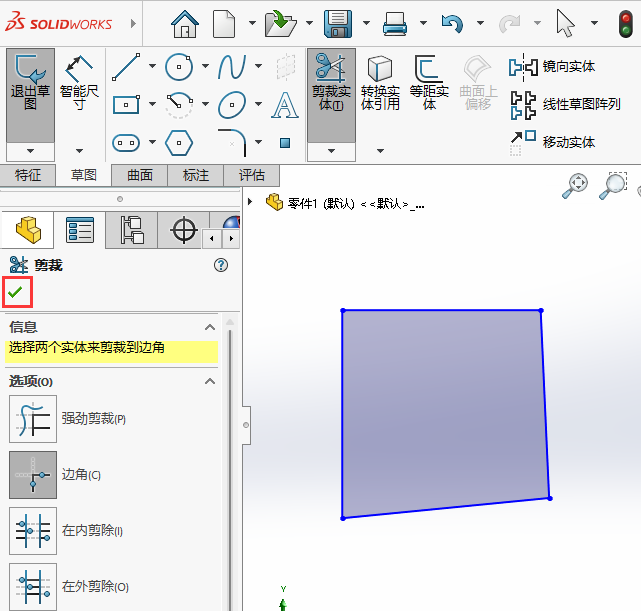Image resolution: width=641 pixels, height=611 pixels.
Task: Select the corner Rectangle sketch tool
Action: (x=126, y=105)
